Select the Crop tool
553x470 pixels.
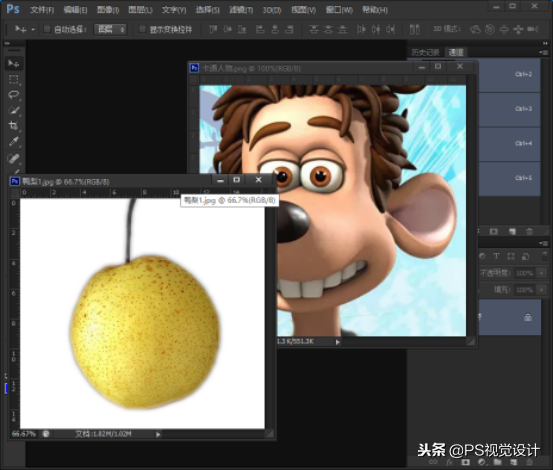coord(14,126)
